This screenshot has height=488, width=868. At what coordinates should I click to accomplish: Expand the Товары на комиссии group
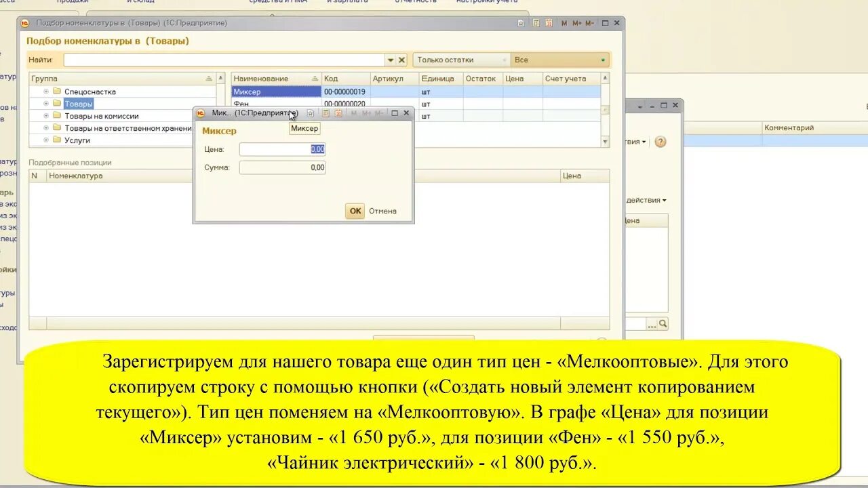pos(46,116)
